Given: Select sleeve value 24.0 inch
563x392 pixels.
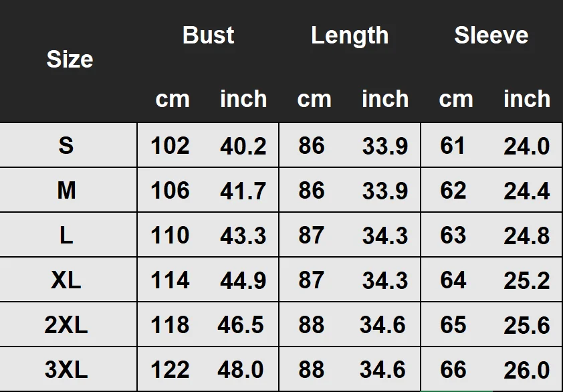Looking at the screenshot, I should 527,146.
